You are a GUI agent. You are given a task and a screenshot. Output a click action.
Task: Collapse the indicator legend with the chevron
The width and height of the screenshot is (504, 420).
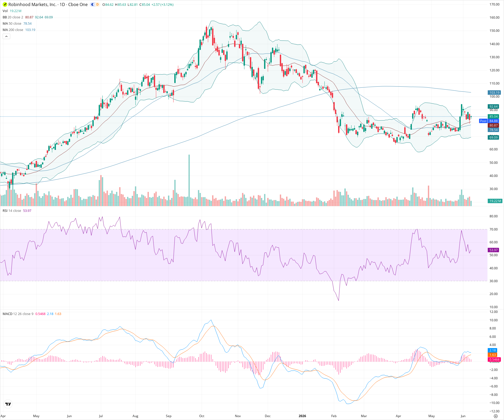point(6,36)
